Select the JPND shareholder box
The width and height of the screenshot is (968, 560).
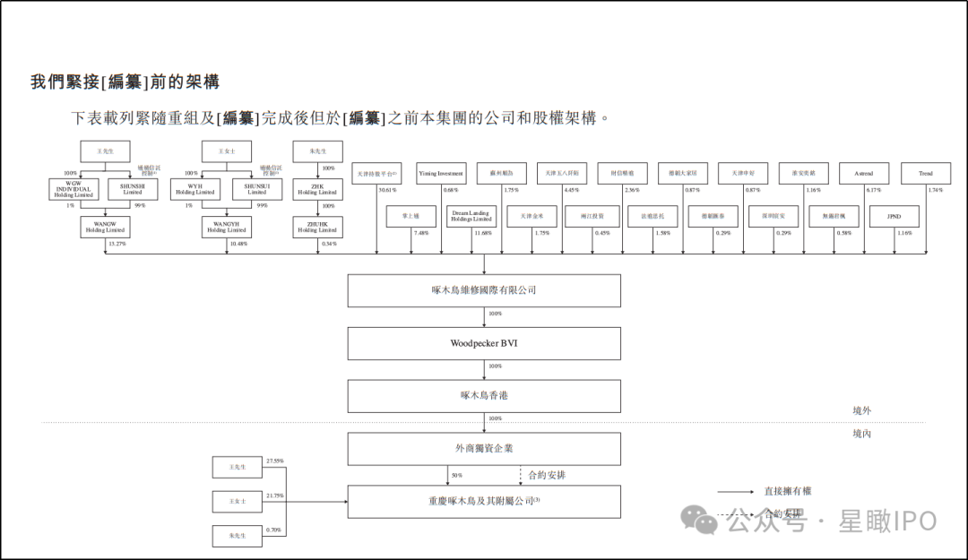pyautogui.click(x=895, y=216)
